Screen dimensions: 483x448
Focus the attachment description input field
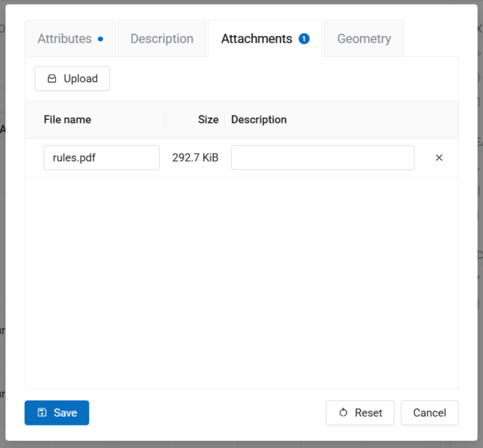(323, 158)
